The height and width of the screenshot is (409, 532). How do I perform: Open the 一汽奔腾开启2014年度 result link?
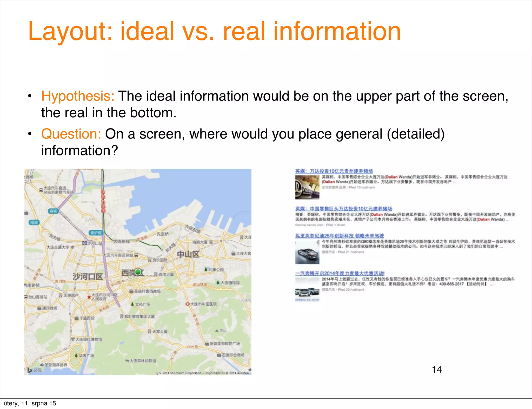(340, 273)
